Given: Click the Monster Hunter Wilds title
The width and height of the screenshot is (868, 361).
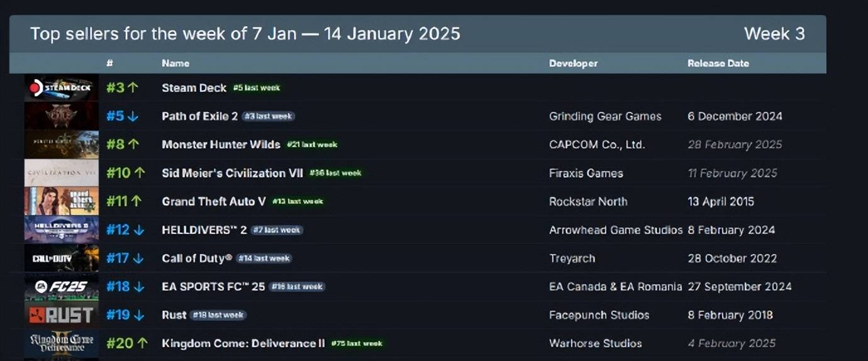Looking at the screenshot, I should (221, 145).
